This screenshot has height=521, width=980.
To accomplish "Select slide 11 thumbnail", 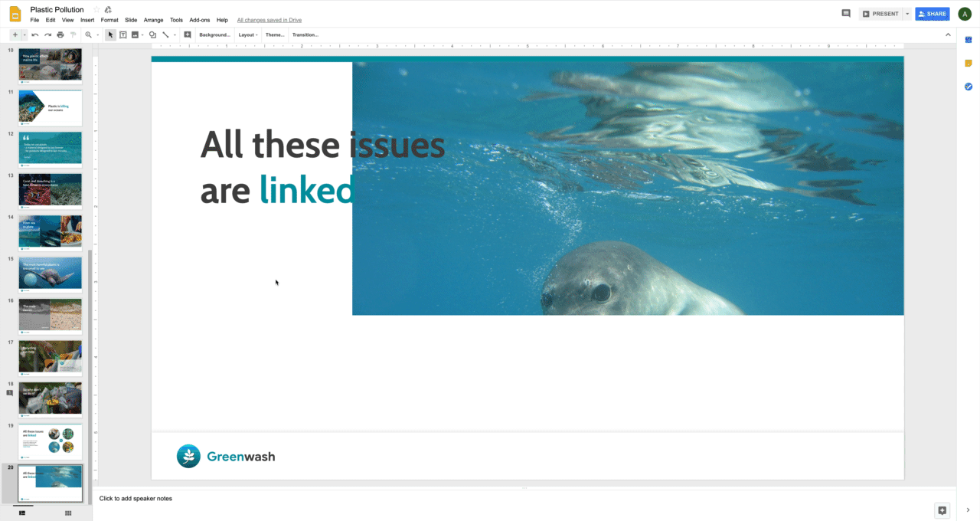I will (x=50, y=107).
